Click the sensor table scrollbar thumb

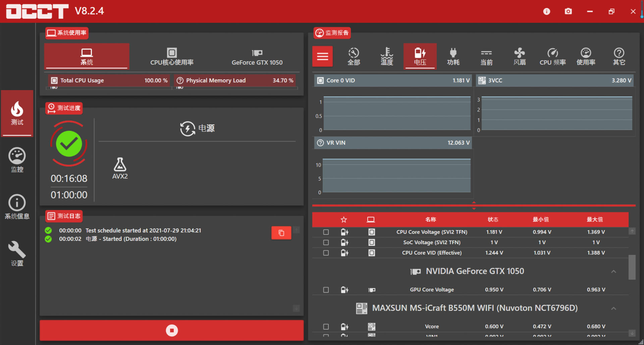pos(632,267)
